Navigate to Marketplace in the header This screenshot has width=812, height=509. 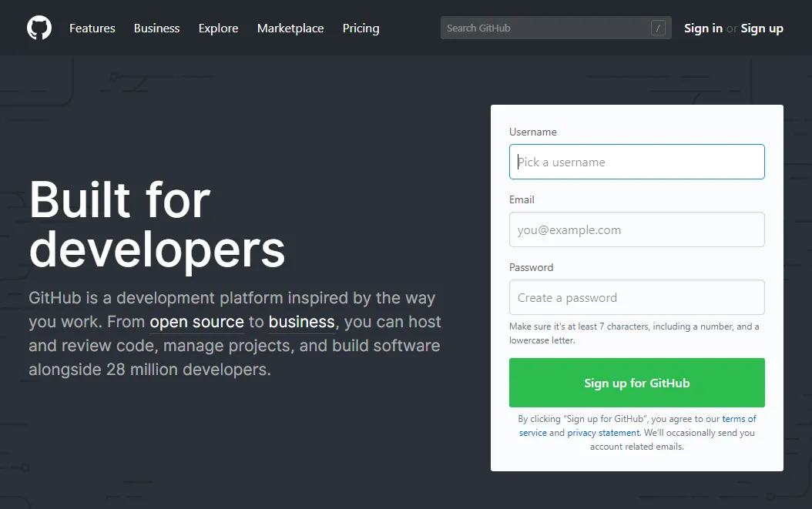coord(290,28)
